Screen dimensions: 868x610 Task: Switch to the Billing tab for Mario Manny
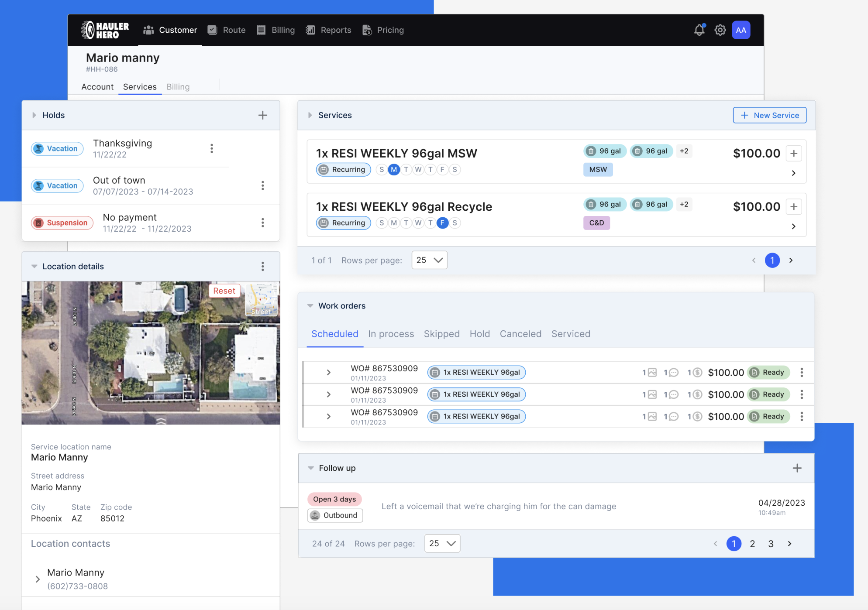(178, 86)
